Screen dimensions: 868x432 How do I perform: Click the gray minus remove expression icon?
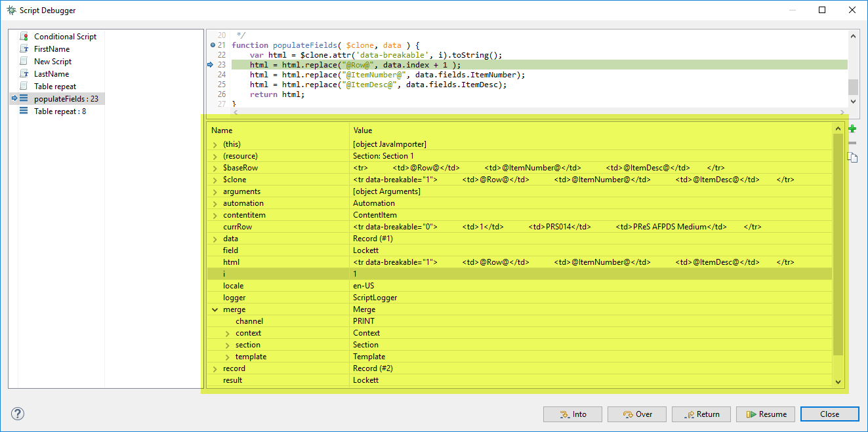click(x=852, y=143)
